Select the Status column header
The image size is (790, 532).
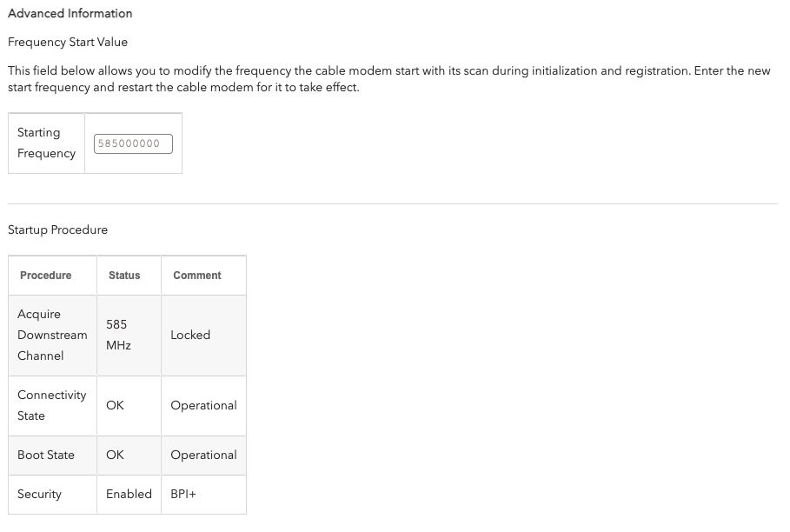tap(124, 276)
